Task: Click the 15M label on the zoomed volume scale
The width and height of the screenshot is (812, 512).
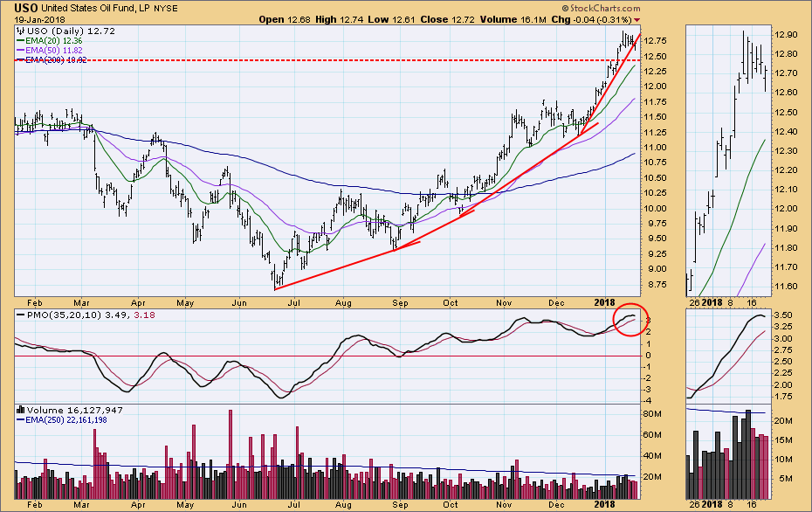Action: coord(784,440)
